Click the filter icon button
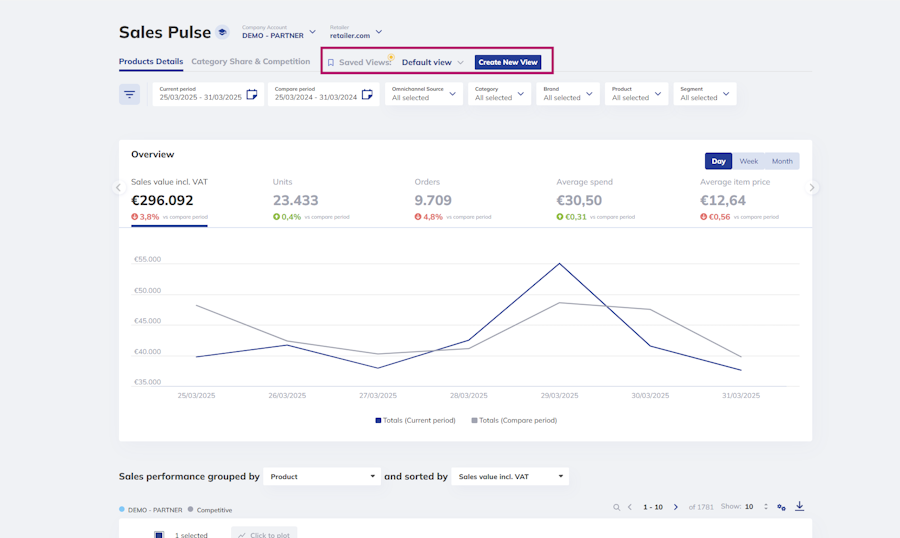 click(130, 94)
